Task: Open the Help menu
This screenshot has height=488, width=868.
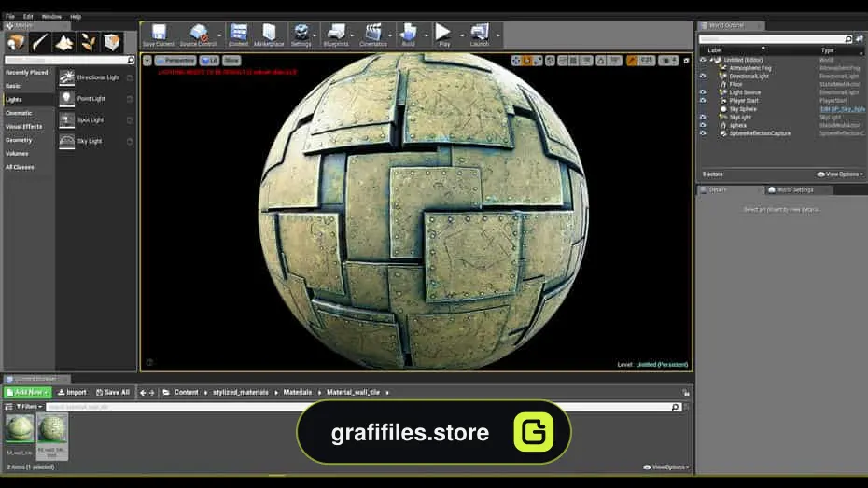Action: [76, 17]
